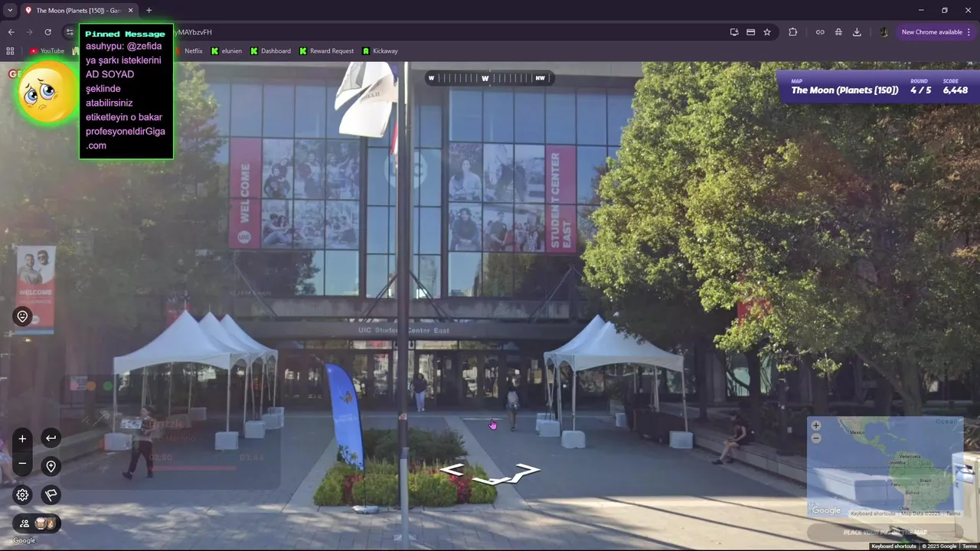The image size is (980, 551).
Task: Open the party members avatars pill
Action: 36,523
